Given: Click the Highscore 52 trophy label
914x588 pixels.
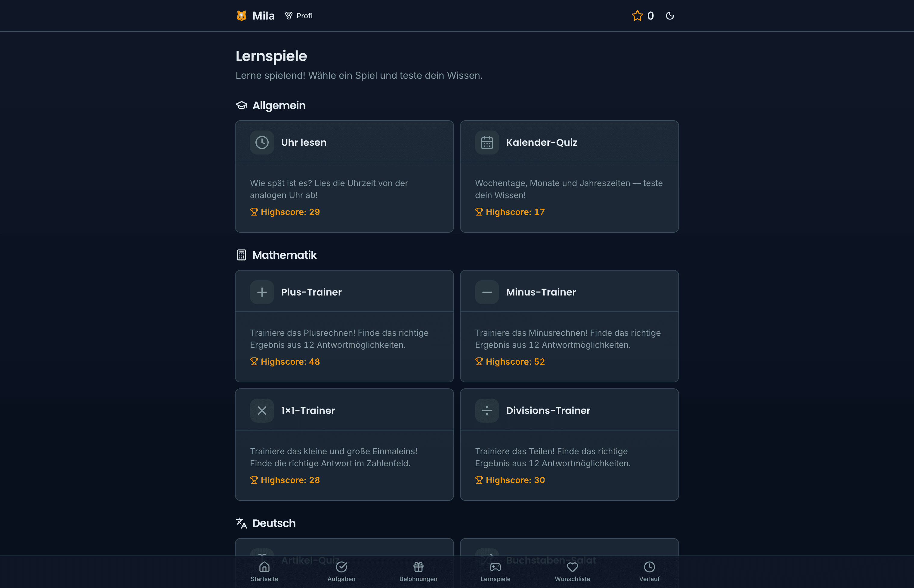Looking at the screenshot, I should coord(510,362).
